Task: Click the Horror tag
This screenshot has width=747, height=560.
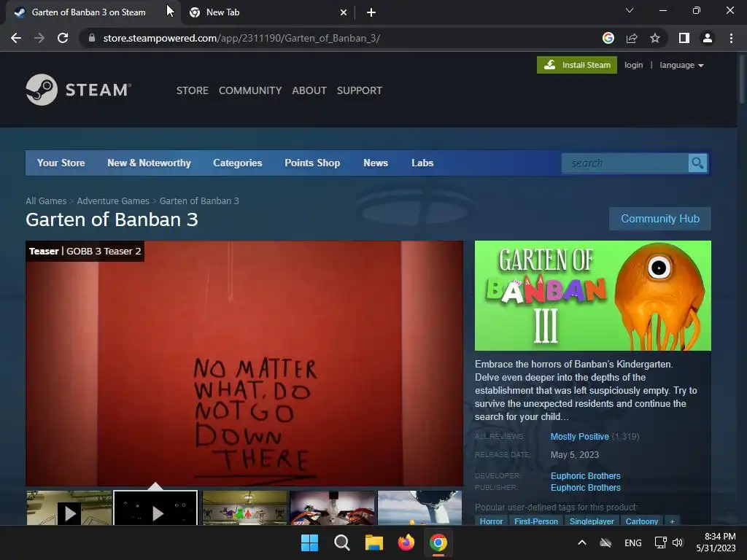Action: click(491, 521)
